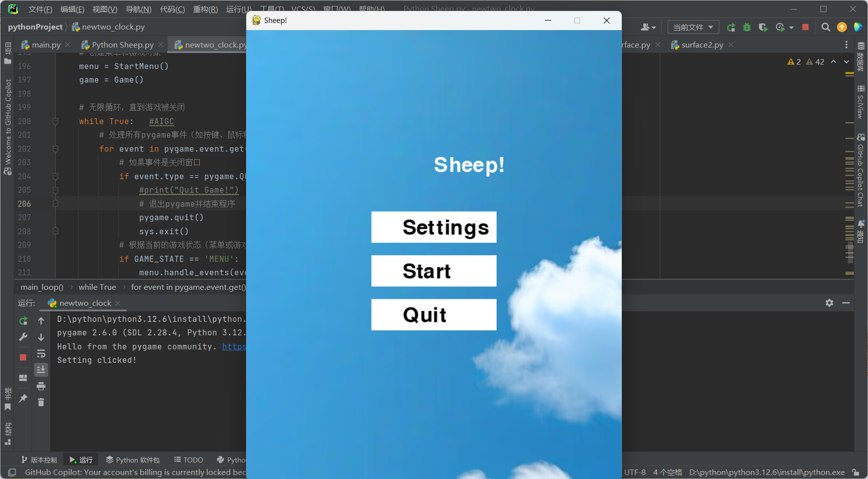Run with coverage shield icon

pos(763,27)
